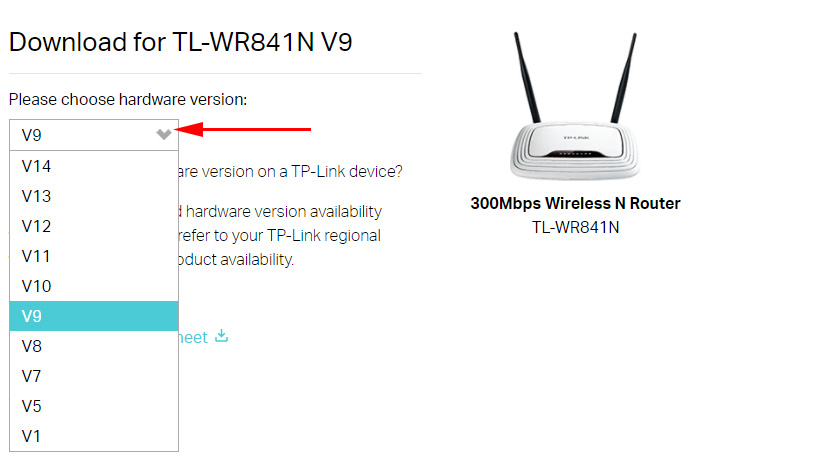This screenshot has height=475, width=835.
Task: Click the TL-WR841N router product image
Action: coord(575,106)
